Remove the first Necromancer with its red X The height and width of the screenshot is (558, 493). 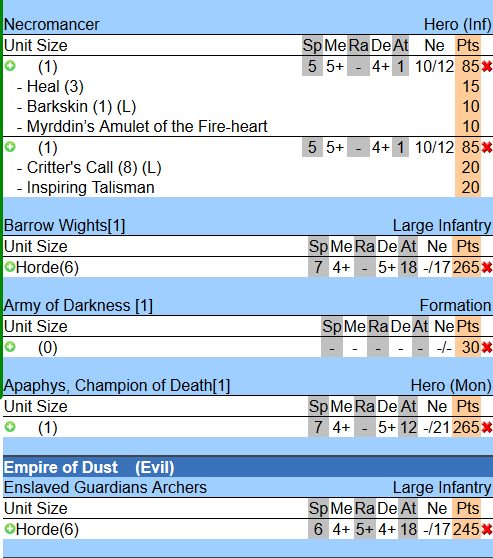[x=487, y=66]
